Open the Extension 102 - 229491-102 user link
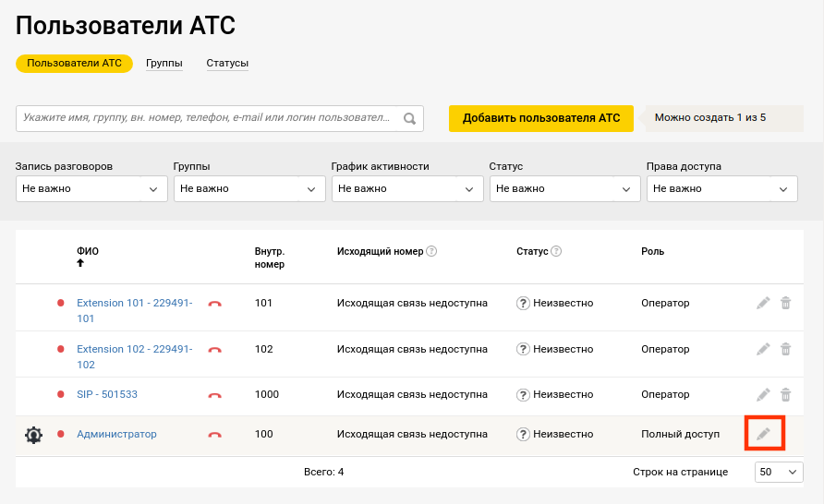The width and height of the screenshot is (824, 504). click(x=135, y=357)
